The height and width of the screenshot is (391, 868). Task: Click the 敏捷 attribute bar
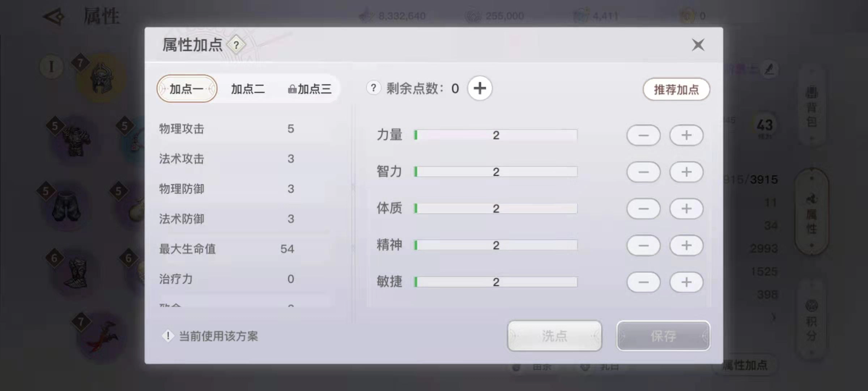coord(495,282)
